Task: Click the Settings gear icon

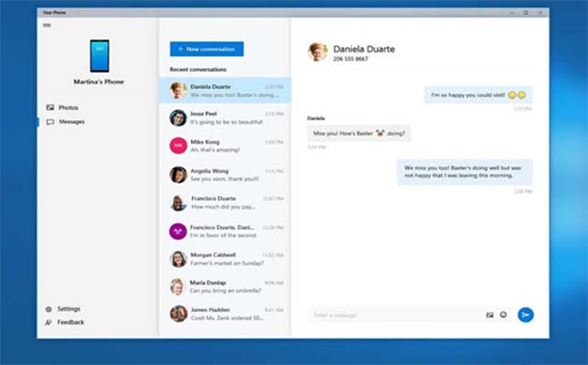Action: [x=49, y=310]
